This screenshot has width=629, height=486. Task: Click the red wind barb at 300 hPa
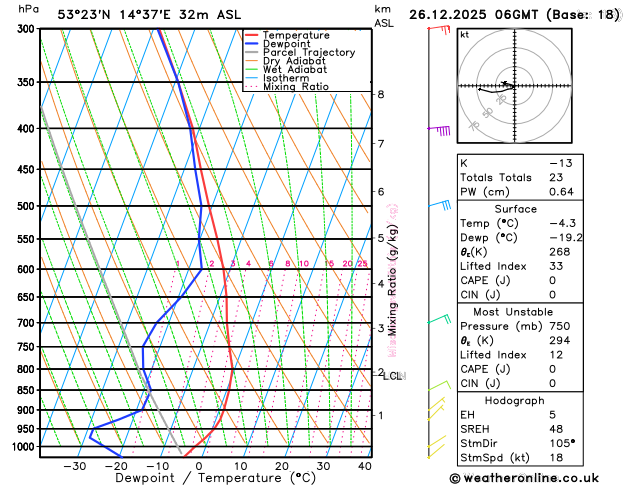coord(439,29)
